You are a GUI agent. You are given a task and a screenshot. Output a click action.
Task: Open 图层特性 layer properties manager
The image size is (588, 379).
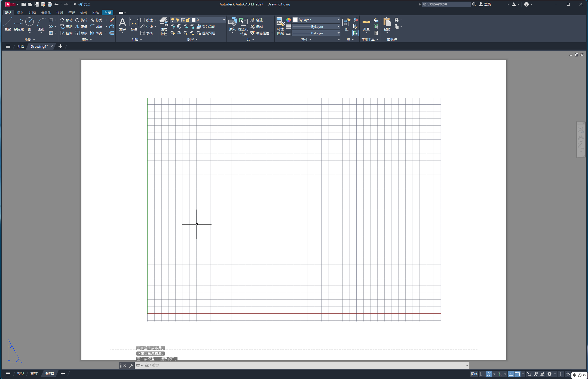pos(164,26)
